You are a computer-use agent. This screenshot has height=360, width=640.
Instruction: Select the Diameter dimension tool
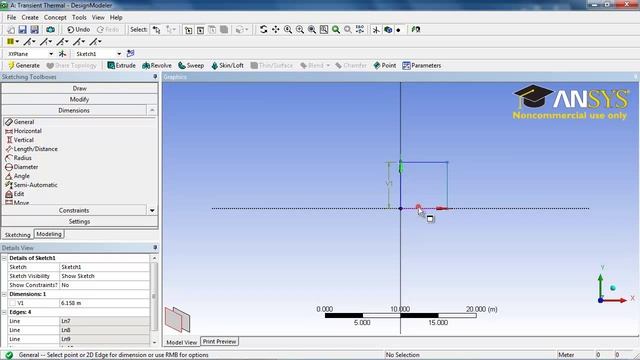[x=22, y=167]
